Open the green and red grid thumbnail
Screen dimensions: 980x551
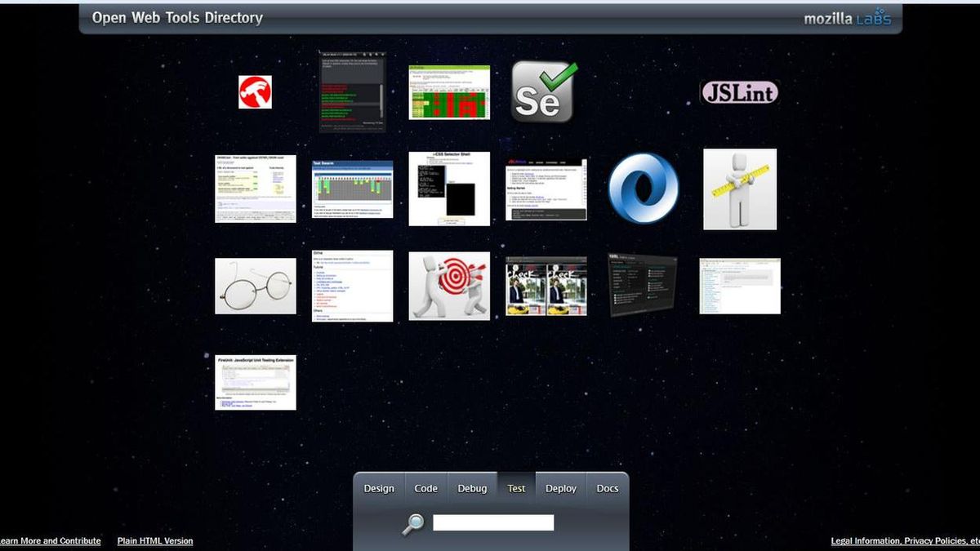(449, 92)
